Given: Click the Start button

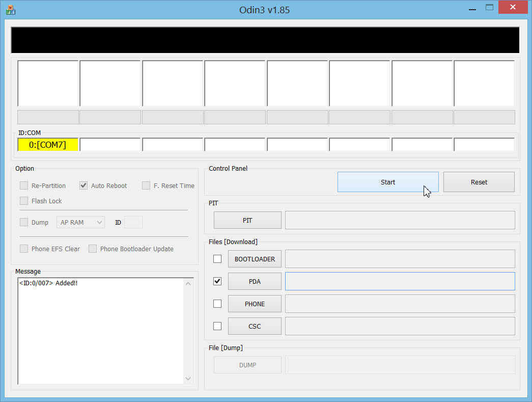Looking at the screenshot, I should (x=388, y=182).
